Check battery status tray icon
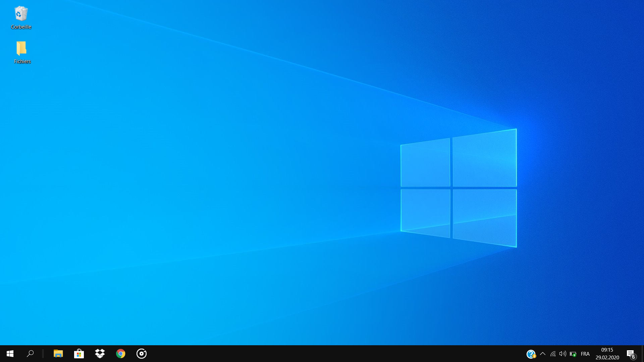Image resolution: width=644 pixels, height=362 pixels. click(x=573, y=354)
